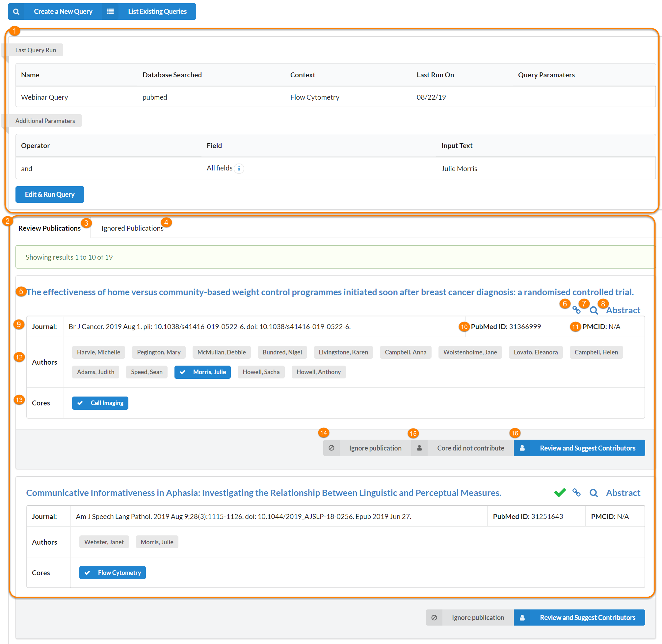Click search icon next to Create a New Query
The height and width of the screenshot is (644, 662).
[16, 12]
